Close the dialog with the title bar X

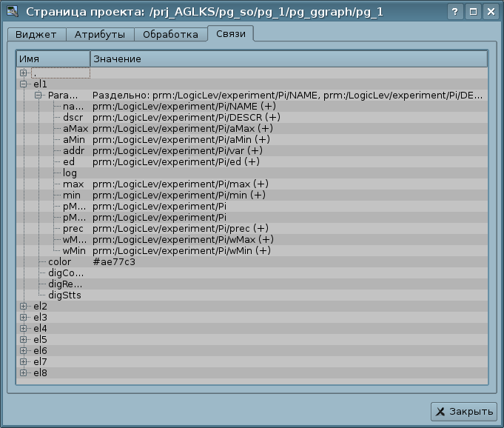(x=490, y=12)
